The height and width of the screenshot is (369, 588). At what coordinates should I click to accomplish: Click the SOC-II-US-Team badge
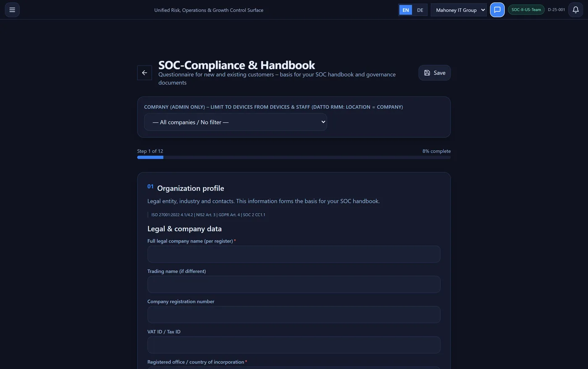point(526,9)
